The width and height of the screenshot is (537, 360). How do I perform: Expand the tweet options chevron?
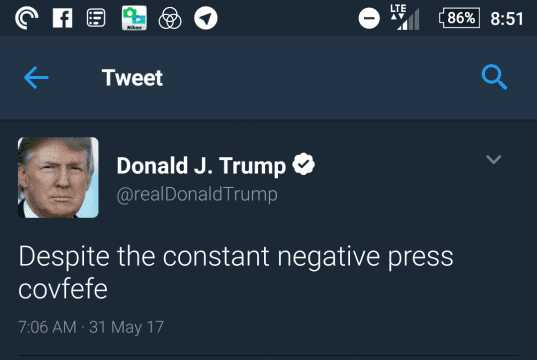[494, 159]
